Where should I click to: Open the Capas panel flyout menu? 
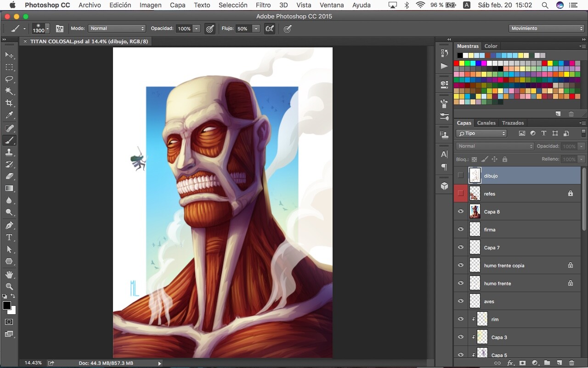[x=582, y=123]
